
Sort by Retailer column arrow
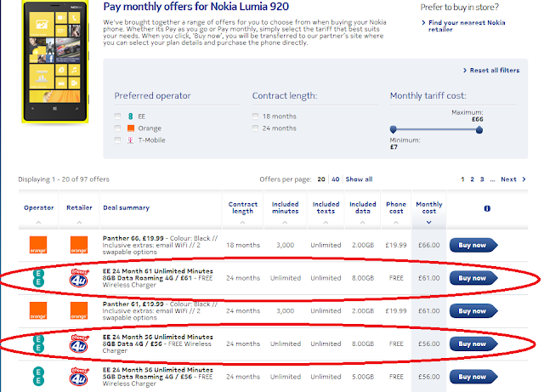(x=79, y=222)
